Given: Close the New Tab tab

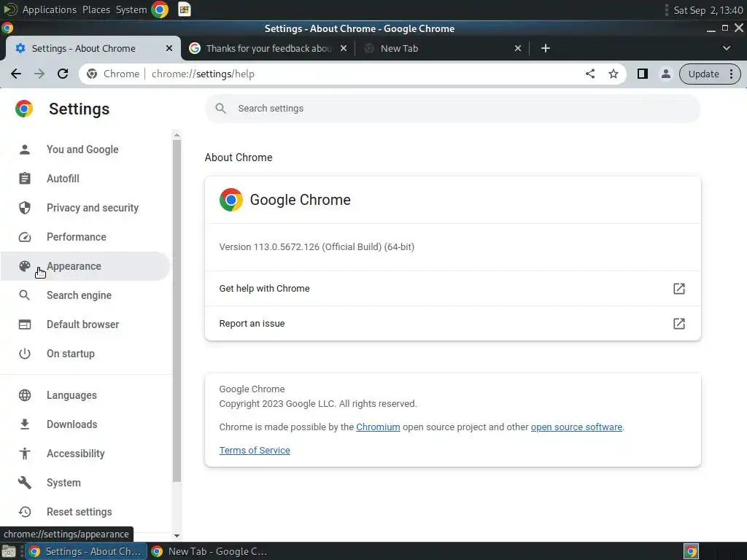Looking at the screenshot, I should [x=518, y=48].
